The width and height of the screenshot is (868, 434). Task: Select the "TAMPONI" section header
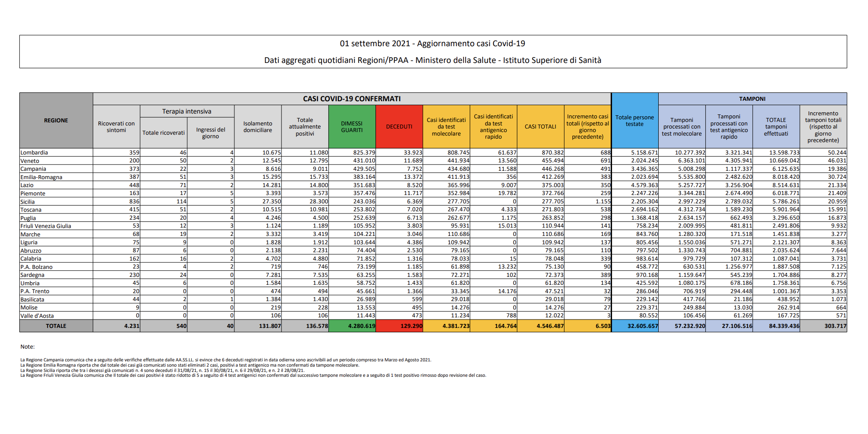(752, 99)
